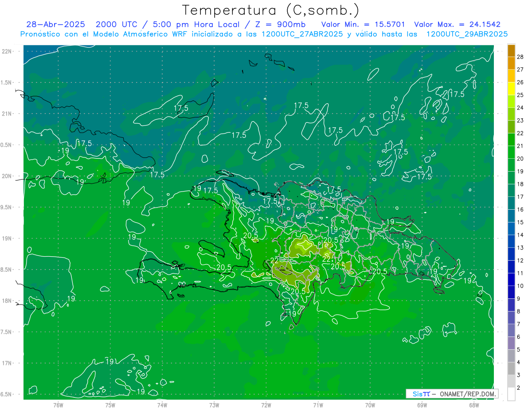Click the purple legend swatch between 5 and 6

pyautogui.click(x=511, y=343)
